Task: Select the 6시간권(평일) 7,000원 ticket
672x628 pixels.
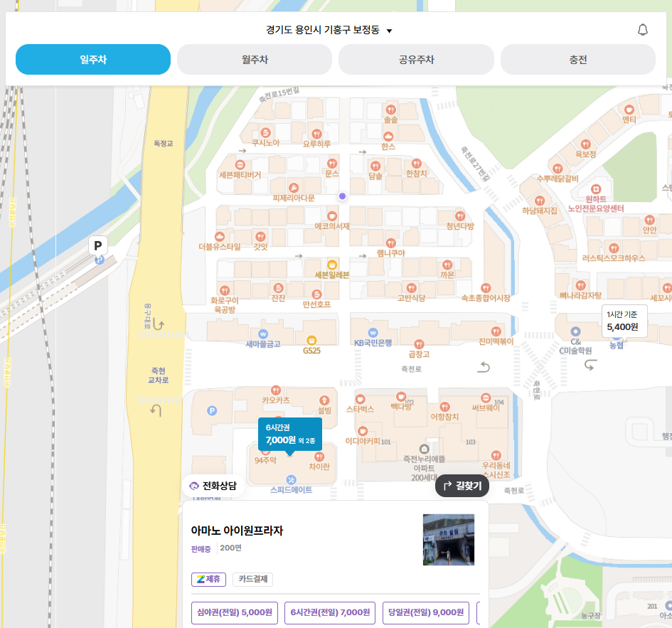Action: pyautogui.click(x=330, y=612)
